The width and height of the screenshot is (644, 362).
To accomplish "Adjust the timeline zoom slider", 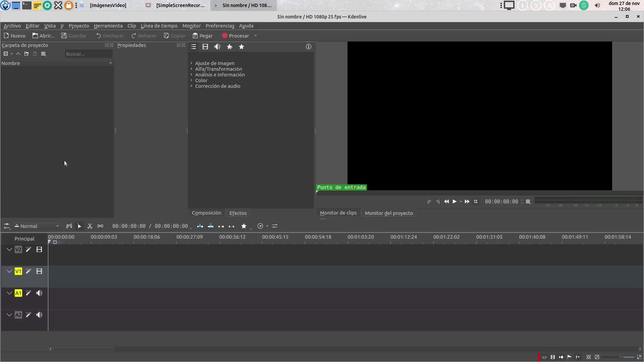I will [621, 357].
